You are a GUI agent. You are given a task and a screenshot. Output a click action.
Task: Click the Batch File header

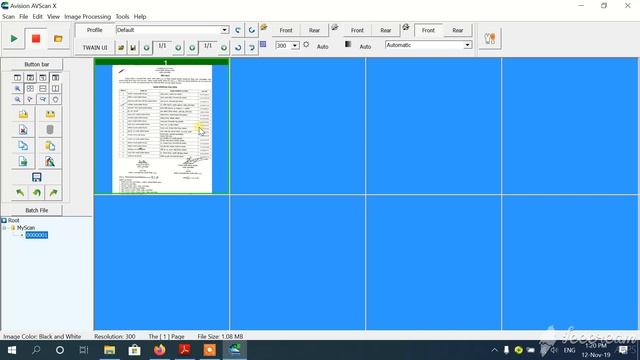[37, 210]
